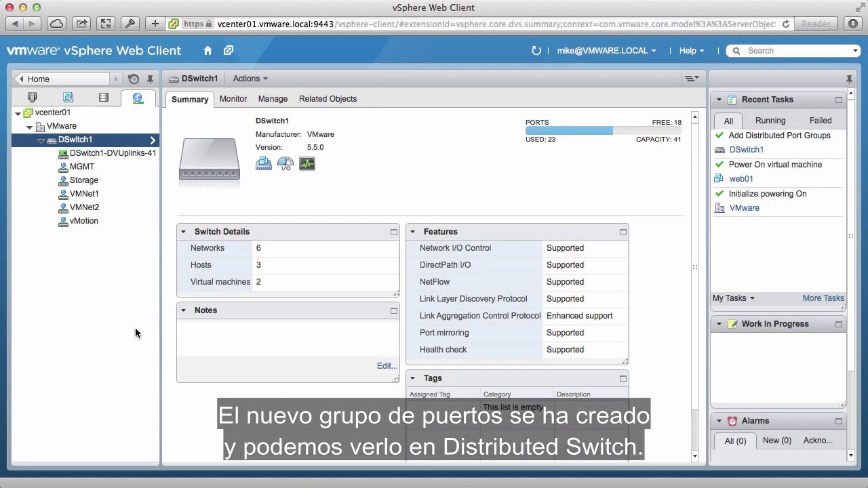Click the I/O gauge icon under Version
Screen dimensions: 868x488
pyautogui.click(x=285, y=163)
